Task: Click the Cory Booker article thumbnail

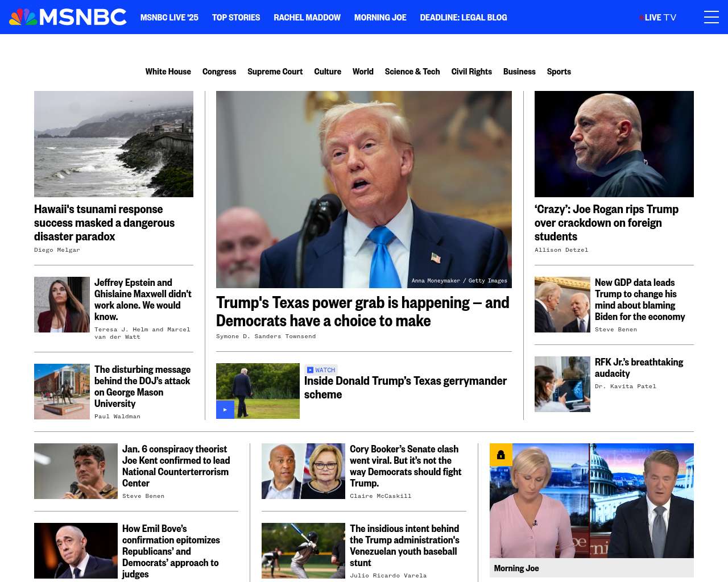Action: 303,471
